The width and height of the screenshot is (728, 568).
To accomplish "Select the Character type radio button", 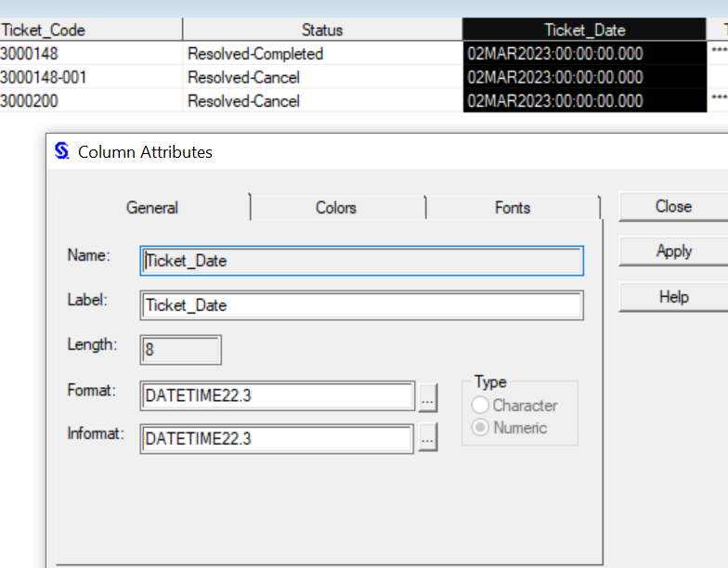I will click(481, 406).
